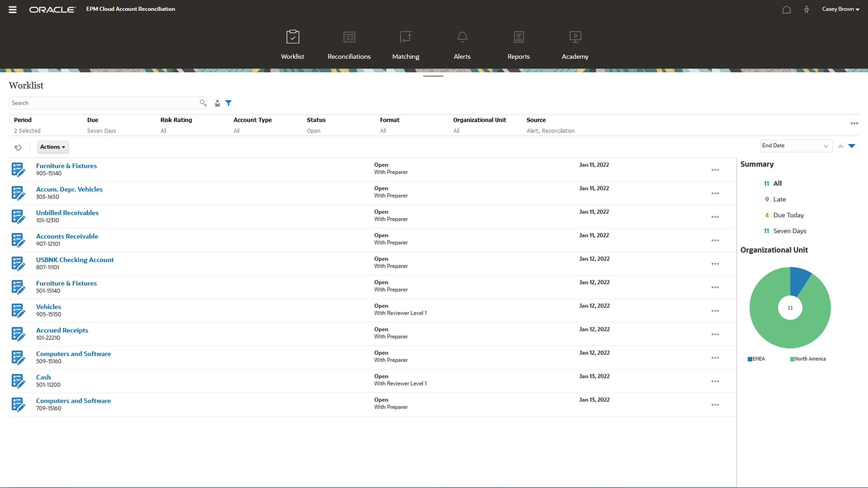This screenshot has height=488, width=868.
Task: Toggle ascending sort arrow beside End Date
Action: [840, 146]
